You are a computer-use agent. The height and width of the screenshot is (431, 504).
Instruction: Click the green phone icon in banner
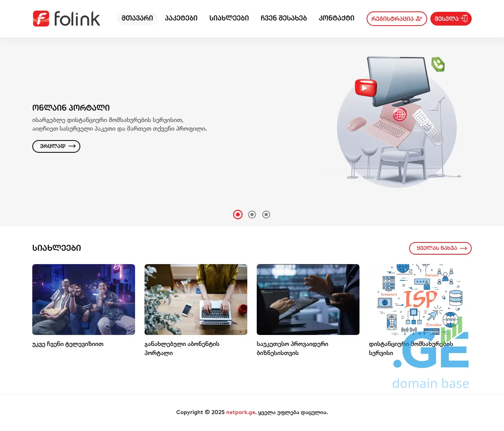pyautogui.click(x=438, y=64)
